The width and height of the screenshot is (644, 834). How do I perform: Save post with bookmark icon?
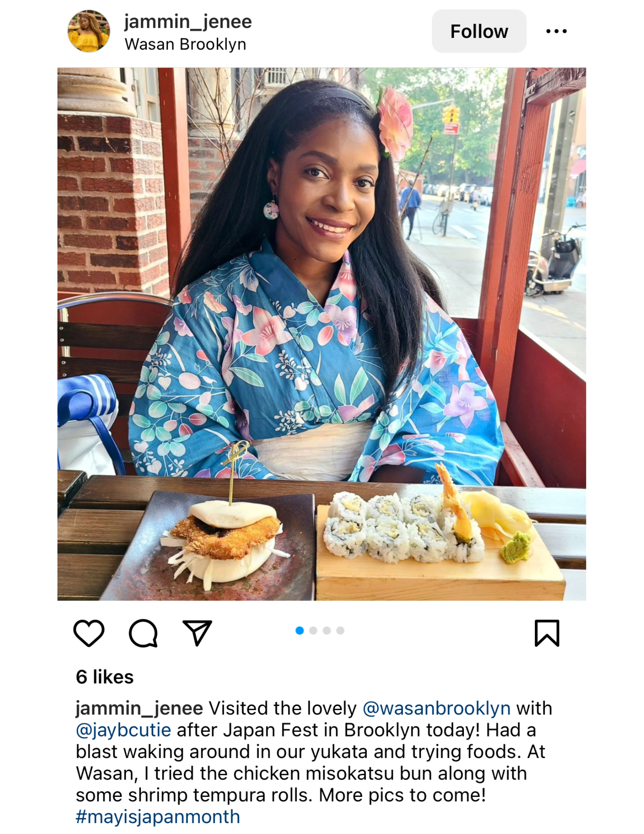click(x=546, y=633)
